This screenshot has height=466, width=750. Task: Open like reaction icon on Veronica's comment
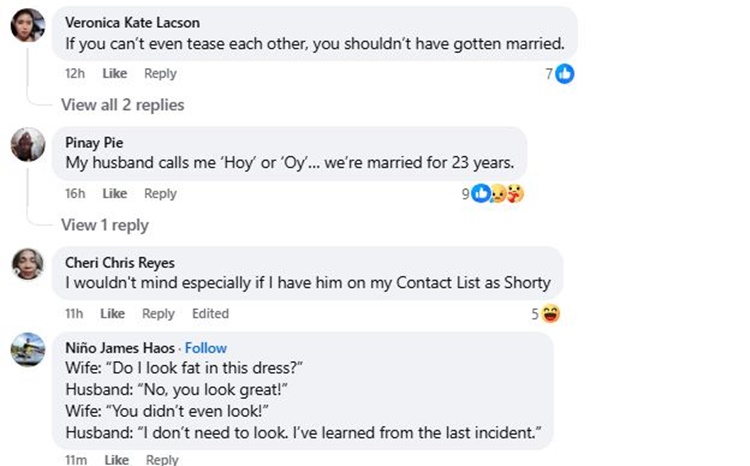565,73
